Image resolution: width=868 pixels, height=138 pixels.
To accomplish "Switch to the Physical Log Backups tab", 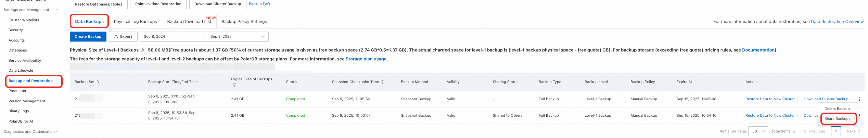I will [x=135, y=21].
